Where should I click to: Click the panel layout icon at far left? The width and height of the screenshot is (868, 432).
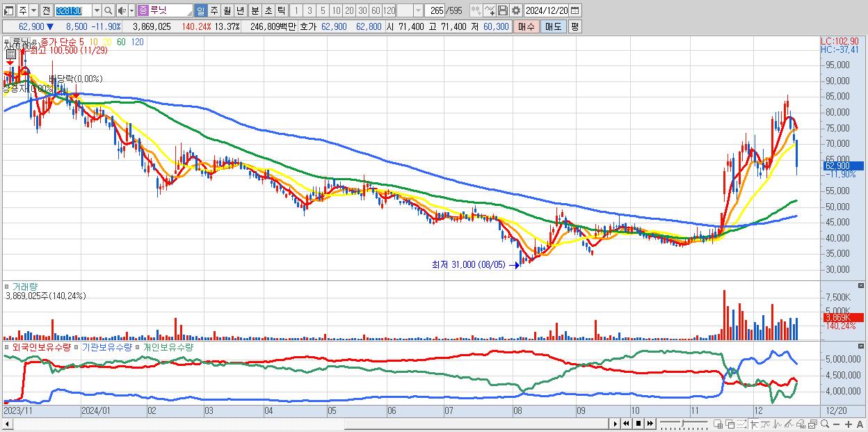coord(9,11)
